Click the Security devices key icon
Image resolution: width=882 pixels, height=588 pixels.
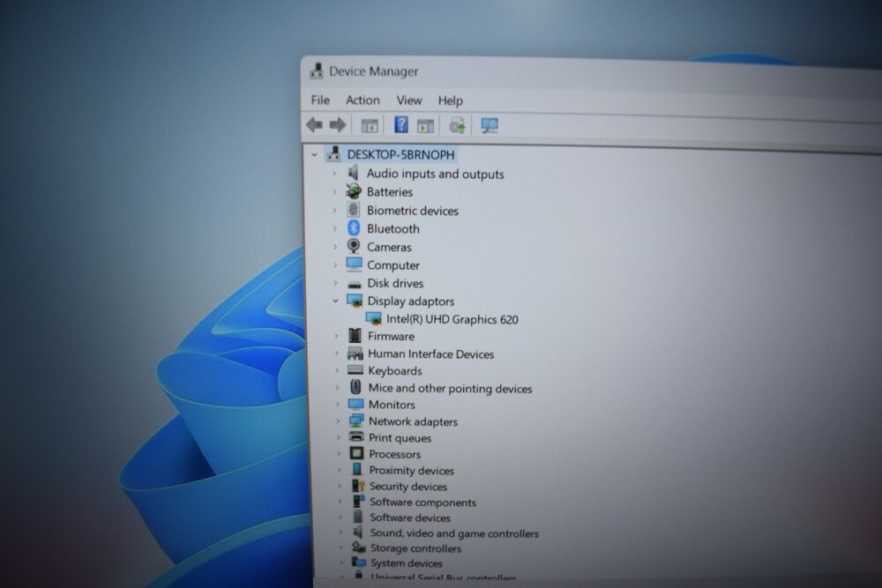click(x=358, y=485)
